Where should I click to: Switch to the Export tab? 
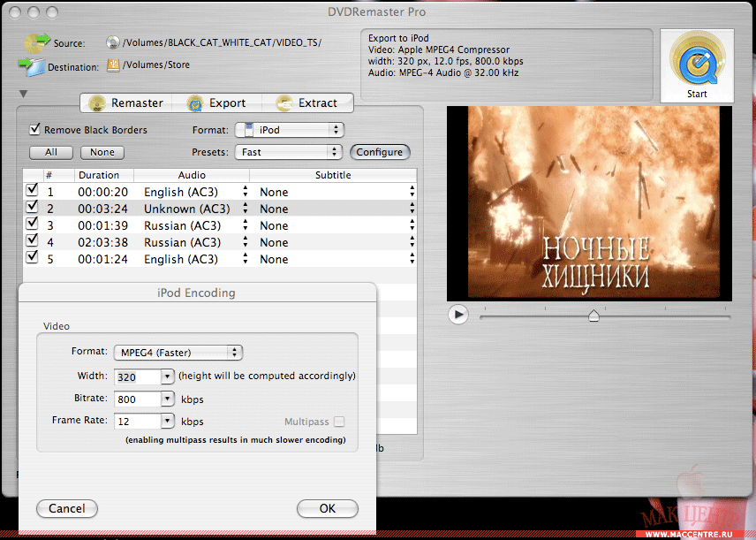click(x=217, y=103)
